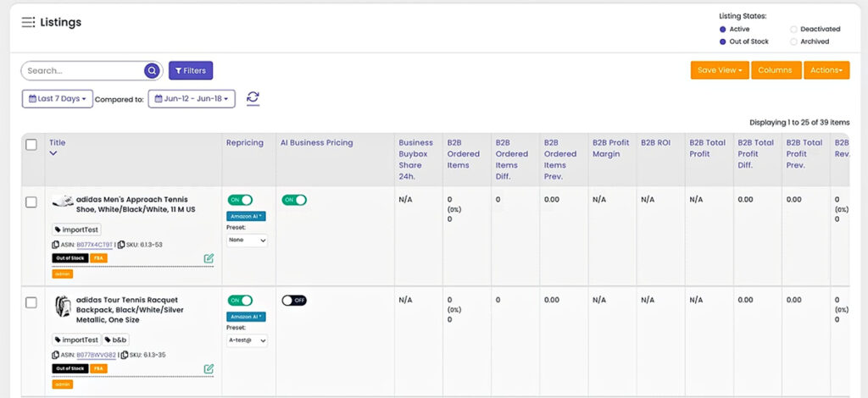Open the hamburger menu beside Listings

coord(28,22)
